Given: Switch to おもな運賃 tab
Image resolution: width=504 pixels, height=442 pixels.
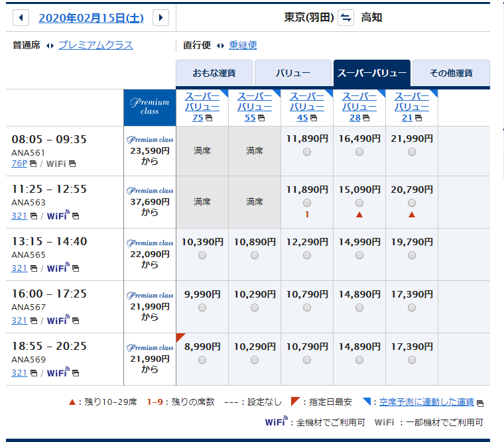Looking at the screenshot, I should (214, 74).
